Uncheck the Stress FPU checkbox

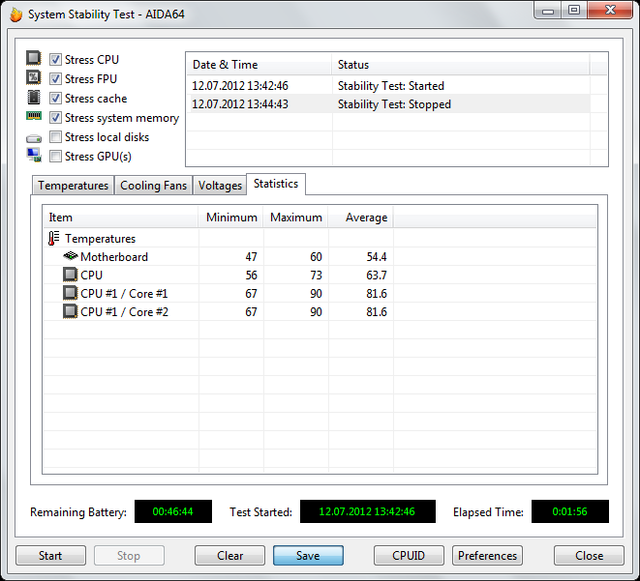click(56, 79)
